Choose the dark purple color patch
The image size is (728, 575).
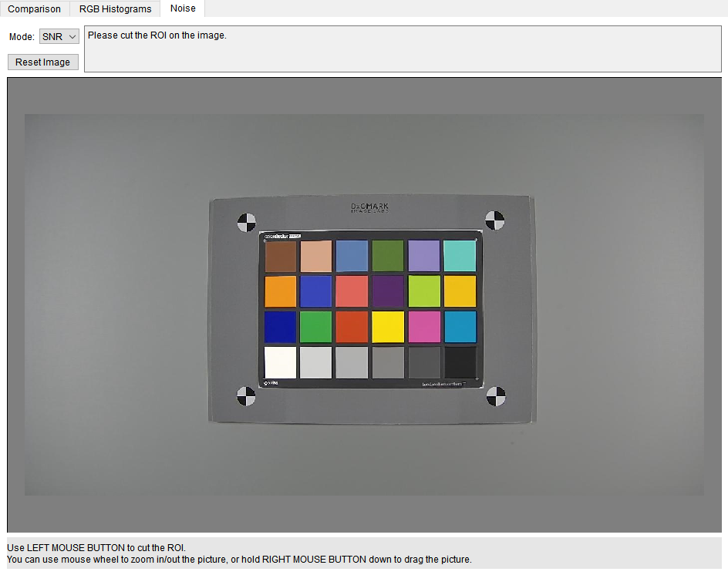click(x=388, y=291)
